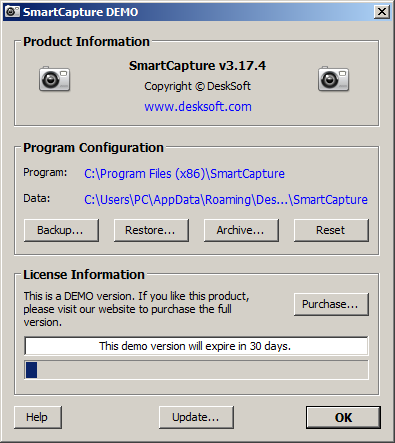The image size is (395, 443).
Task: Click the demo expiration progress bar
Action: 196,370
